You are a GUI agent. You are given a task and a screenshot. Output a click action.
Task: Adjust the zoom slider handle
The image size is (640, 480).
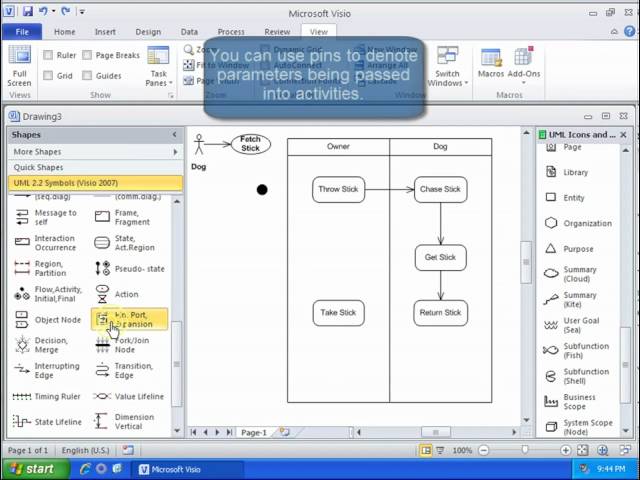click(524, 450)
